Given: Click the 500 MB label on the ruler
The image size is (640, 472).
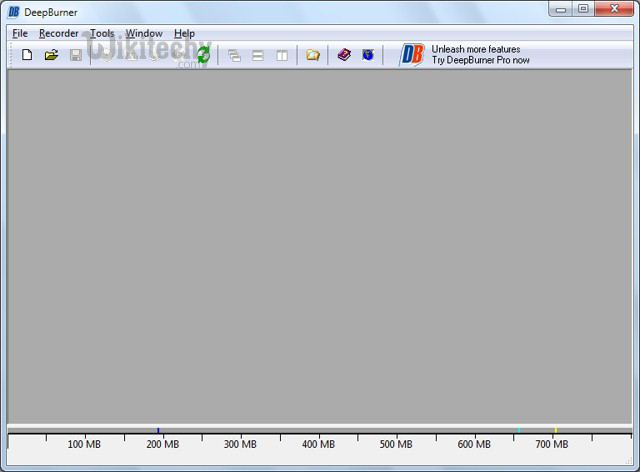Looking at the screenshot, I should point(396,444).
